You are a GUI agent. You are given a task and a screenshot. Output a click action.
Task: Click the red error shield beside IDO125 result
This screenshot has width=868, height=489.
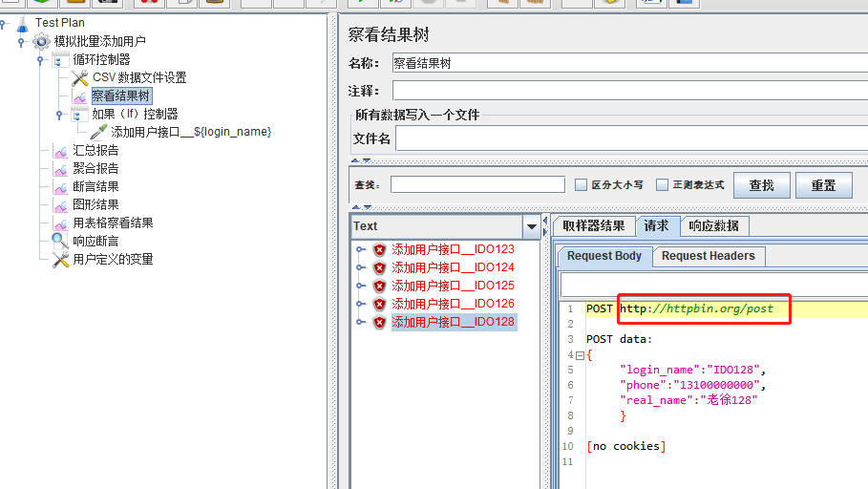[x=379, y=286]
